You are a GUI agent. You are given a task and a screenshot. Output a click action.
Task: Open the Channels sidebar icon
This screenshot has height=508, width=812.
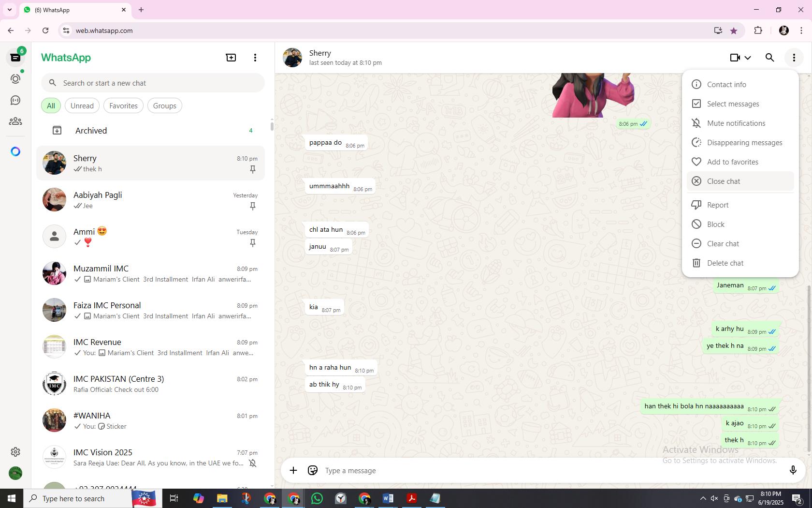click(x=15, y=100)
